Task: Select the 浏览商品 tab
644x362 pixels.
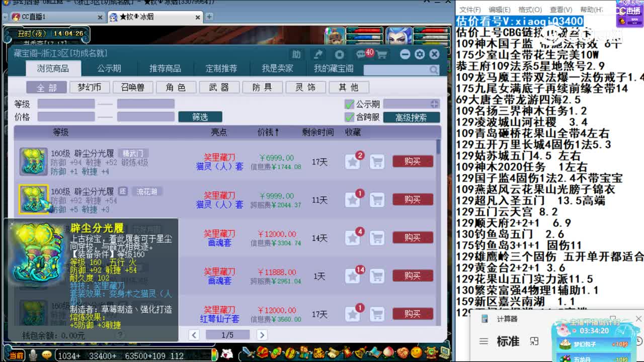Action: pyautogui.click(x=53, y=68)
